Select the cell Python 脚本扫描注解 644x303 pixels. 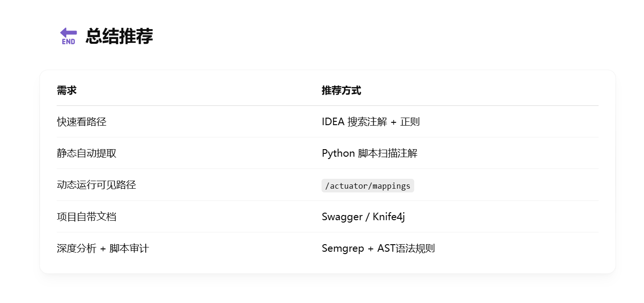(369, 153)
